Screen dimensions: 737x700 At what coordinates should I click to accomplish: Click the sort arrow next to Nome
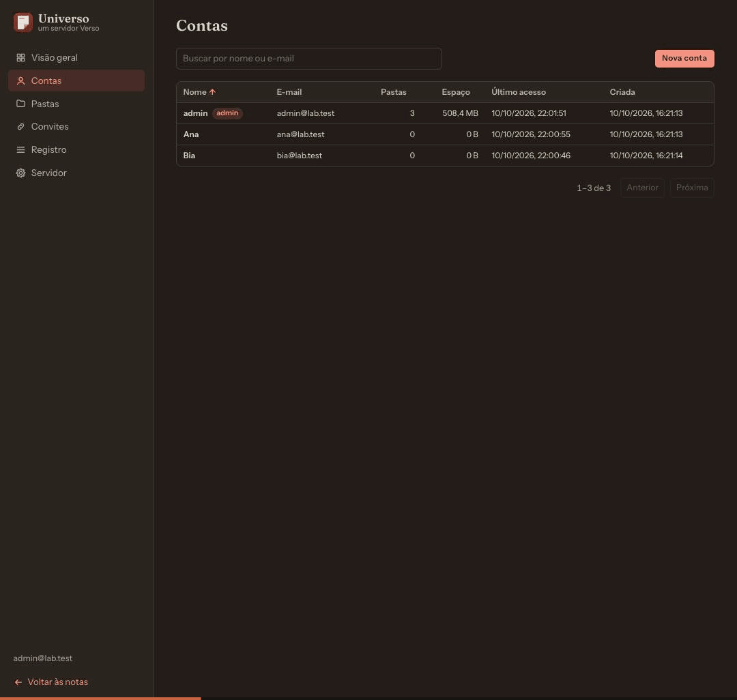(212, 92)
